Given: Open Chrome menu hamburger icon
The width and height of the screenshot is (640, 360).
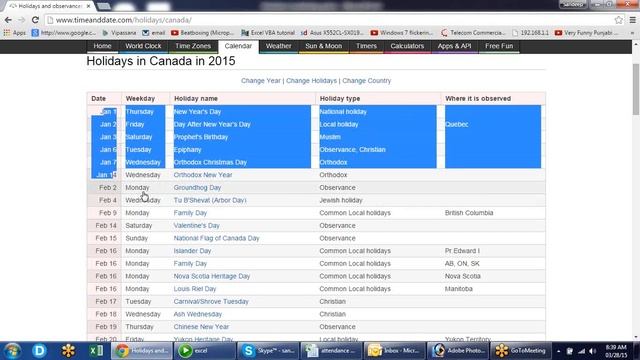Looking at the screenshot, I should pos(633,20).
